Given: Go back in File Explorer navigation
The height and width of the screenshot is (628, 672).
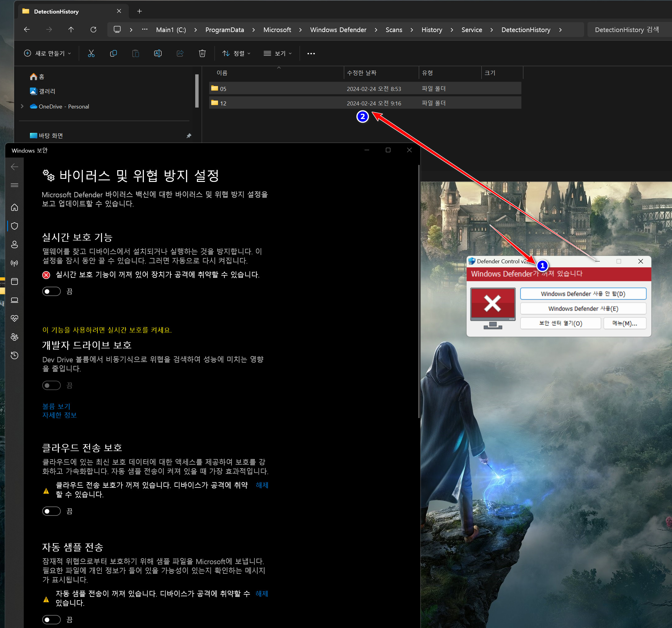Looking at the screenshot, I should 27,30.
